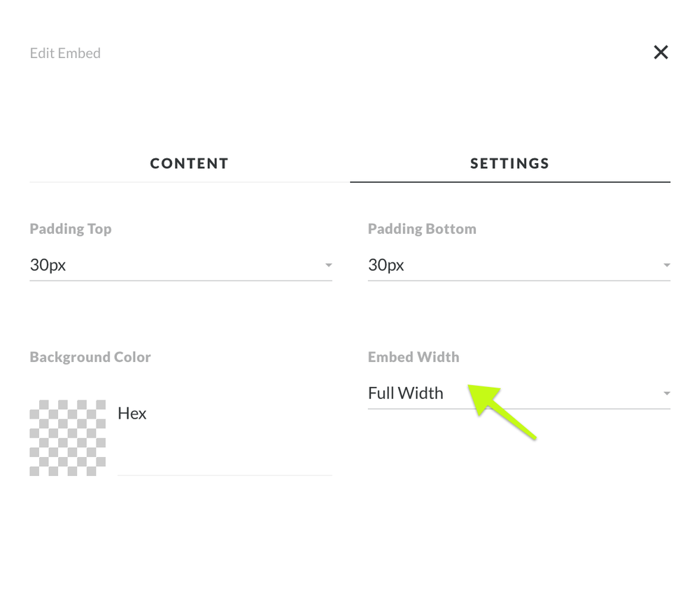Click the Hex label text
Viewport: 699px width, 616px height.
tap(132, 414)
